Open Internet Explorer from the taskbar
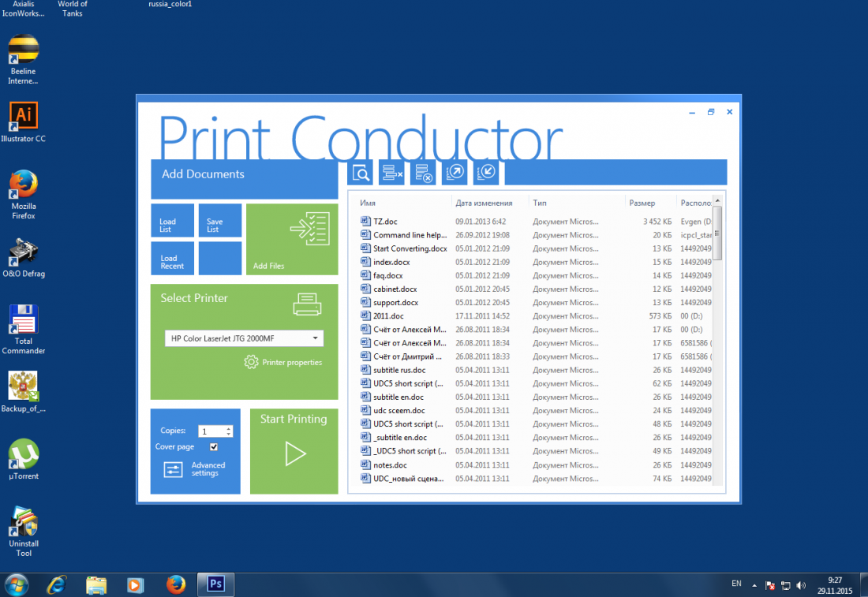Screen dimensions: 868x597 (x=57, y=585)
